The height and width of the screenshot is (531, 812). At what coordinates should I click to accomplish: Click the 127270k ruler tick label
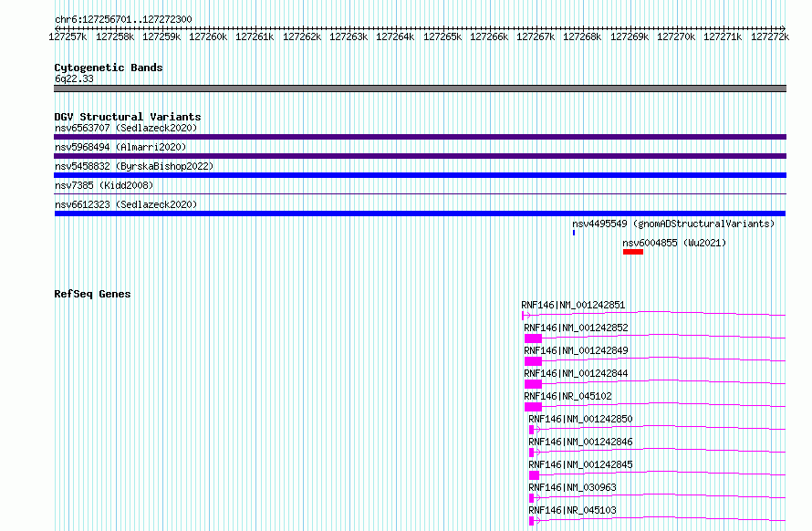coord(676,36)
